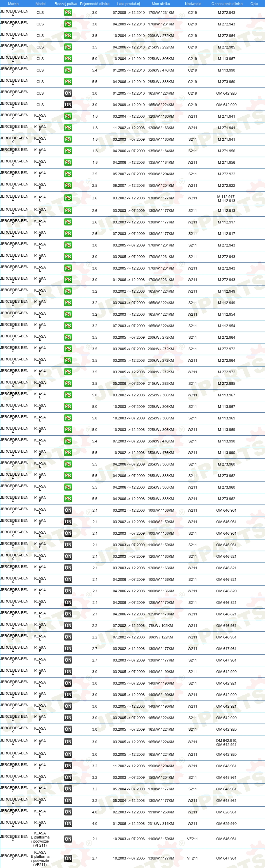Click the Oznaczenie silnika column header
The image size is (265, 868).
tap(227, 4)
